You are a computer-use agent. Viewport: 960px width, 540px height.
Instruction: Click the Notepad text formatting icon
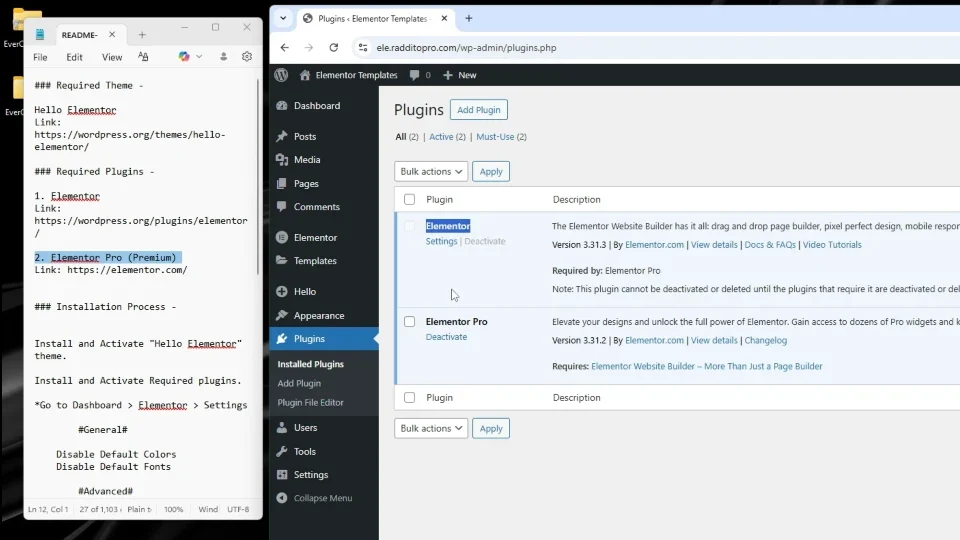[143, 56]
